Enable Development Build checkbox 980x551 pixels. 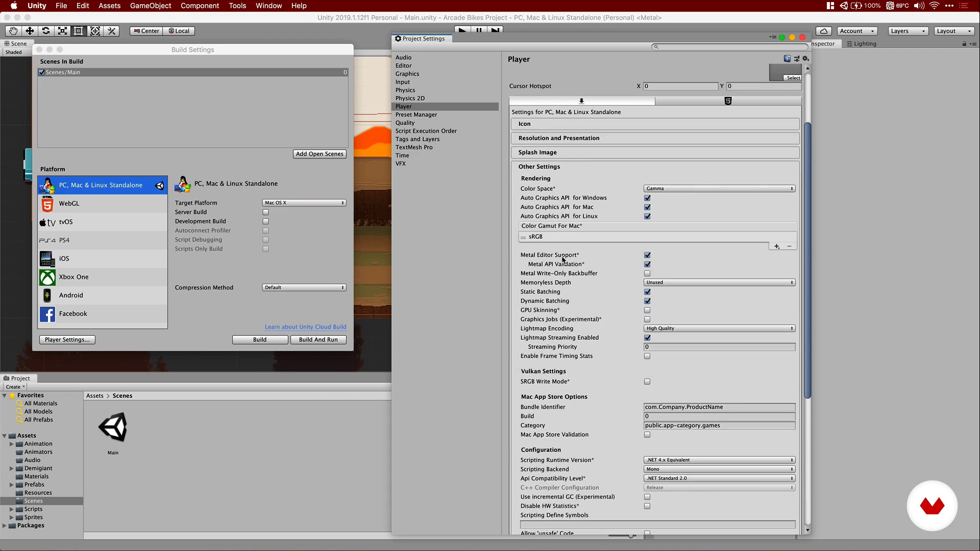coord(265,221)
